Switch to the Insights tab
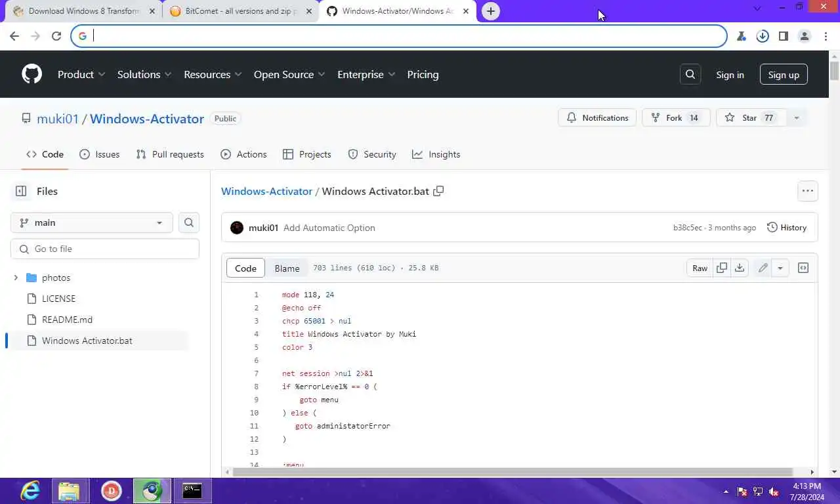This screenshot has height=504, width=840. tap(436, 154)
